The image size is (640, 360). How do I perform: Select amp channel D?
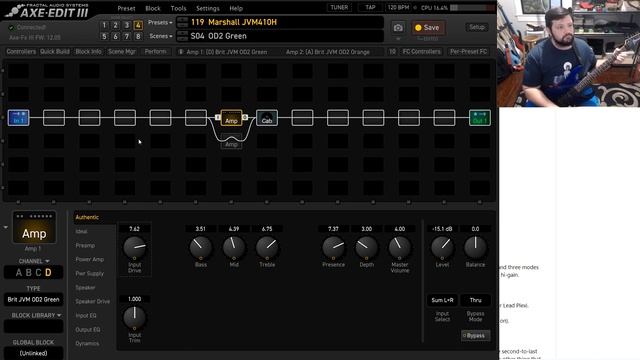48,273
